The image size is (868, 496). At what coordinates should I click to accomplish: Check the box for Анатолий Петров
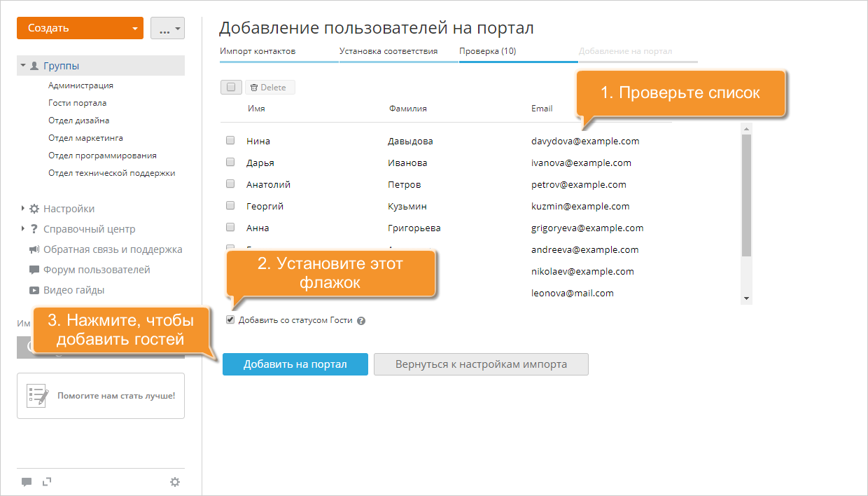pyautogui.click(x=230, y=184)
